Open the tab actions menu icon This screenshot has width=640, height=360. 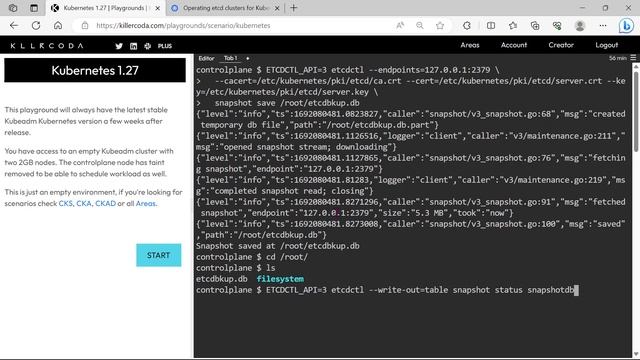[34, 8]
